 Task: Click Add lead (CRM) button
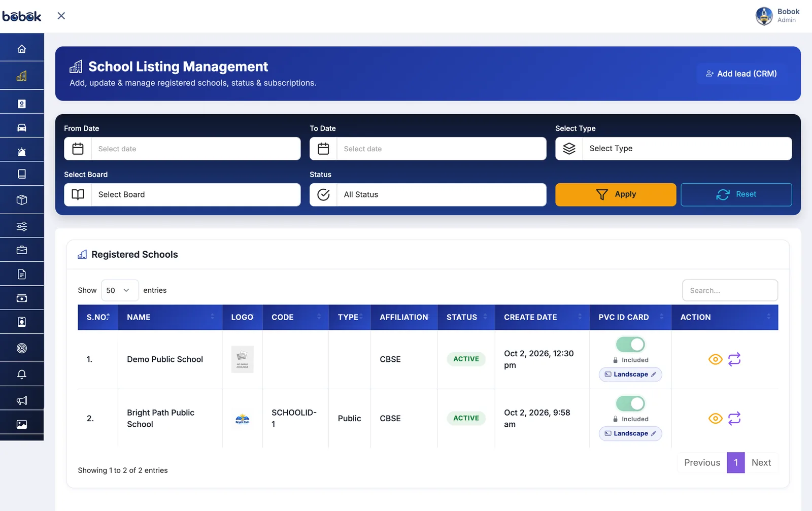tap(741, 74)
